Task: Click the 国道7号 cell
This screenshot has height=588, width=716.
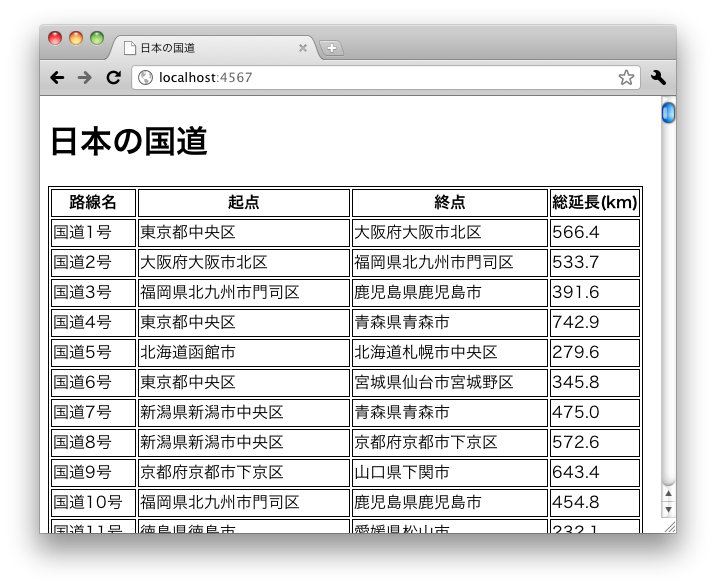Action: coord(93,413)
